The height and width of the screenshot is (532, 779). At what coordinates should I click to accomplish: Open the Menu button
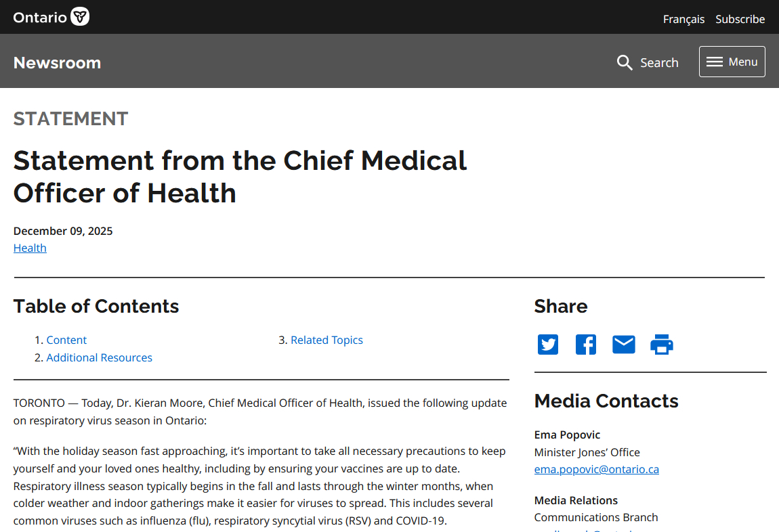point(732,62)
